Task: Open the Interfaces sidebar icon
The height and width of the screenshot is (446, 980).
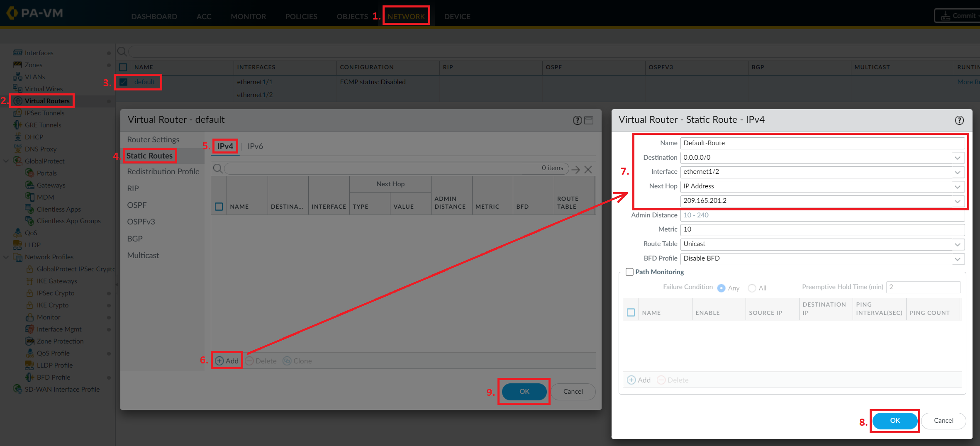Action: 17,53
